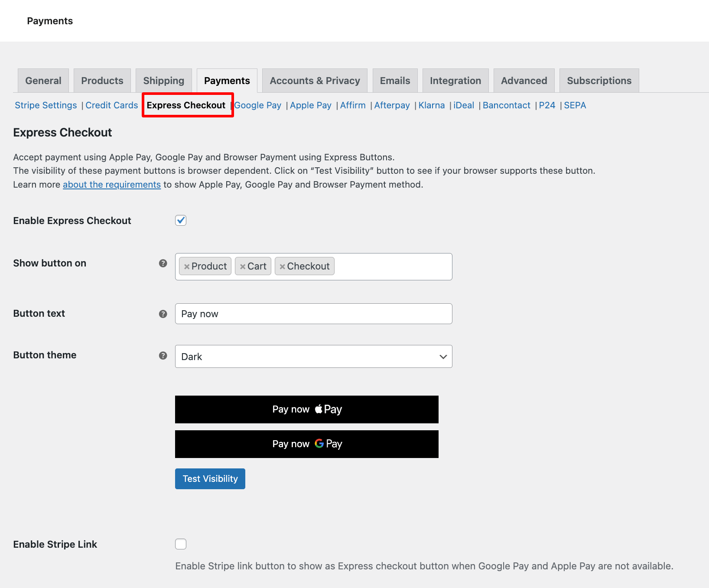Uncheck Enable Express Checkout checkbox

pyautogui.click(x=181, y=220)
